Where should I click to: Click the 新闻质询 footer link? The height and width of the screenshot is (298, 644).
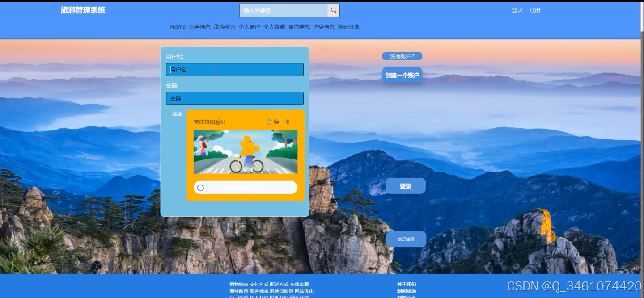(x=407, y=291)
